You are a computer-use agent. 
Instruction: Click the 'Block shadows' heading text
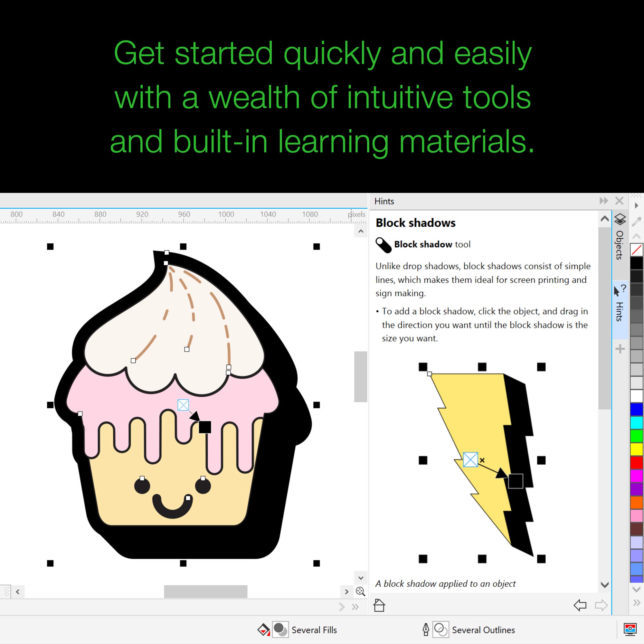tap(415, 223)
